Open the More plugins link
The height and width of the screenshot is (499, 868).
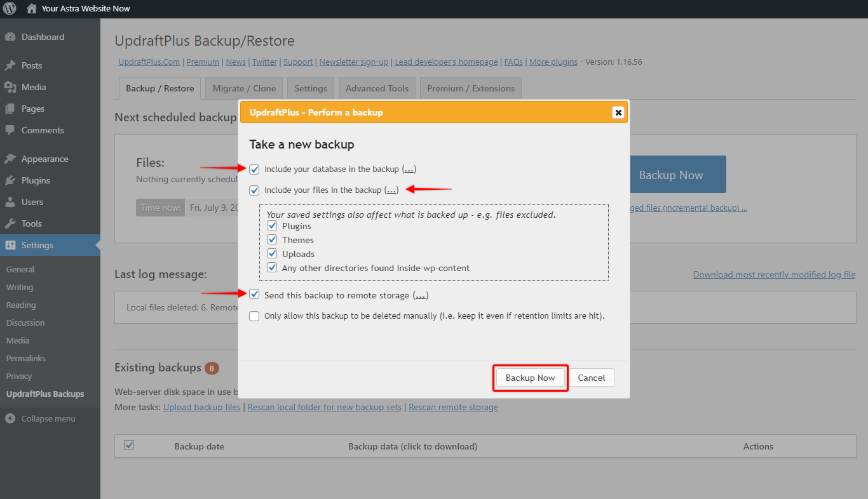pos(553,62)
